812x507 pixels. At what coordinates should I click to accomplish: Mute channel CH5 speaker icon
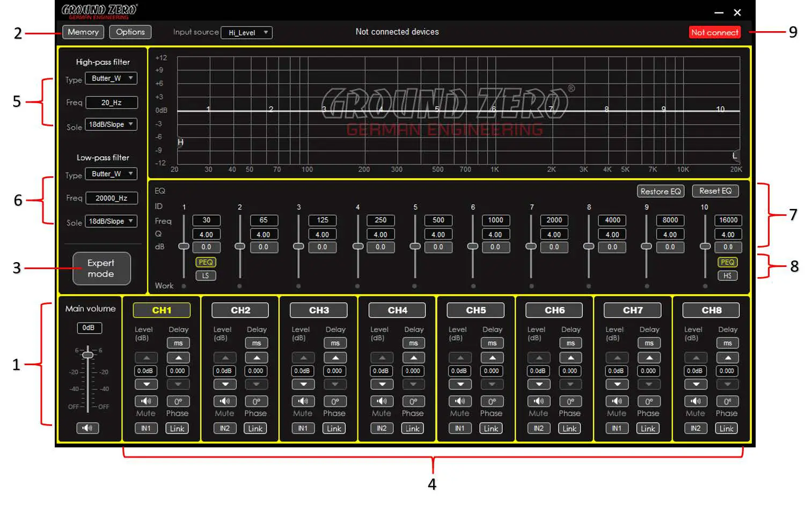(460, 401)
